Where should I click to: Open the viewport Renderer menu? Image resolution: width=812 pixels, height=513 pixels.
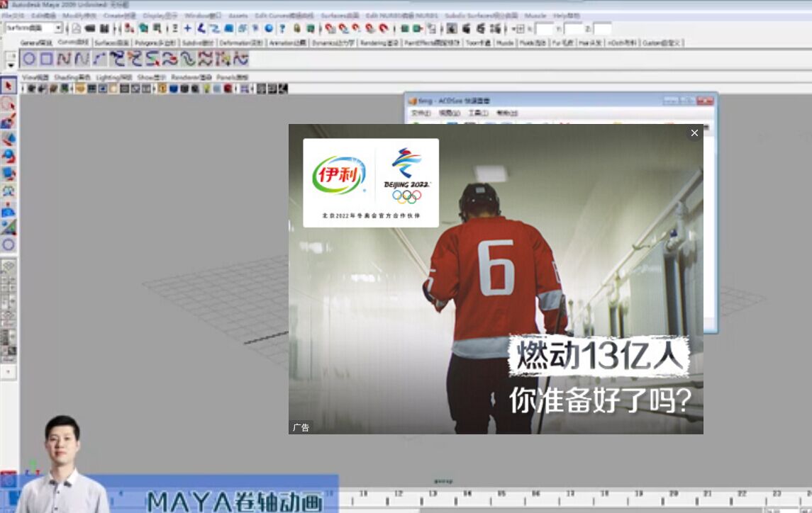click(x=191, y=77)
